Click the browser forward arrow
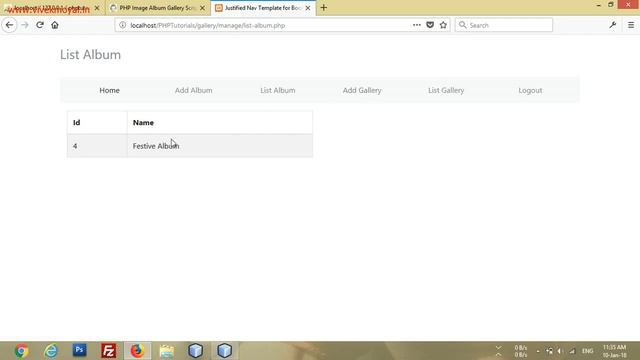This screenshot has height=360, width=640. 25,25
